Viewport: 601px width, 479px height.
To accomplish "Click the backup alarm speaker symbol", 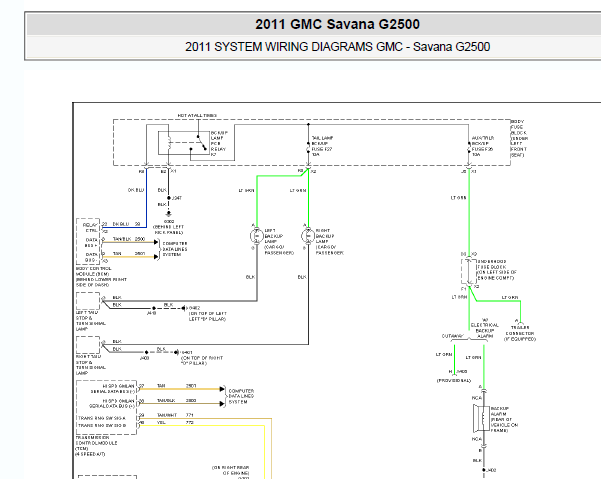I will coord(482,419).
